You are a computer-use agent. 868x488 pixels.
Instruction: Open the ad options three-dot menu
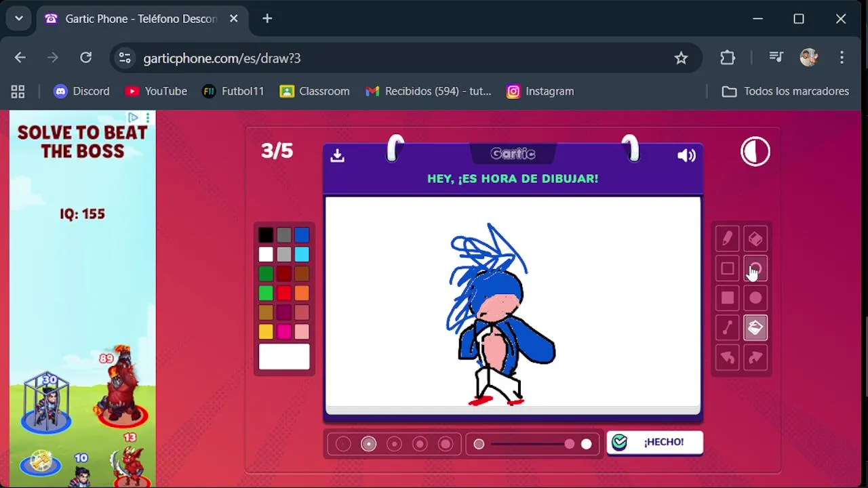[x=147, y=118]
